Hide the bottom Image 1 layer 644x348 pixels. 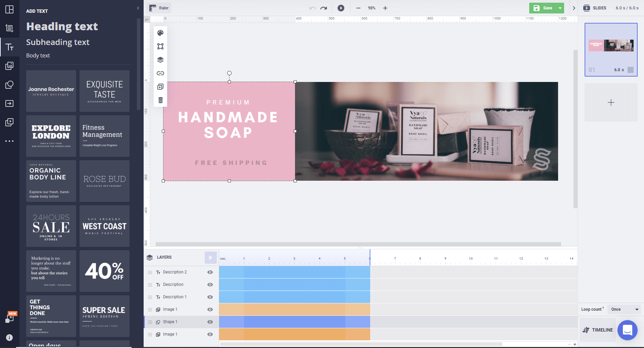210,334
